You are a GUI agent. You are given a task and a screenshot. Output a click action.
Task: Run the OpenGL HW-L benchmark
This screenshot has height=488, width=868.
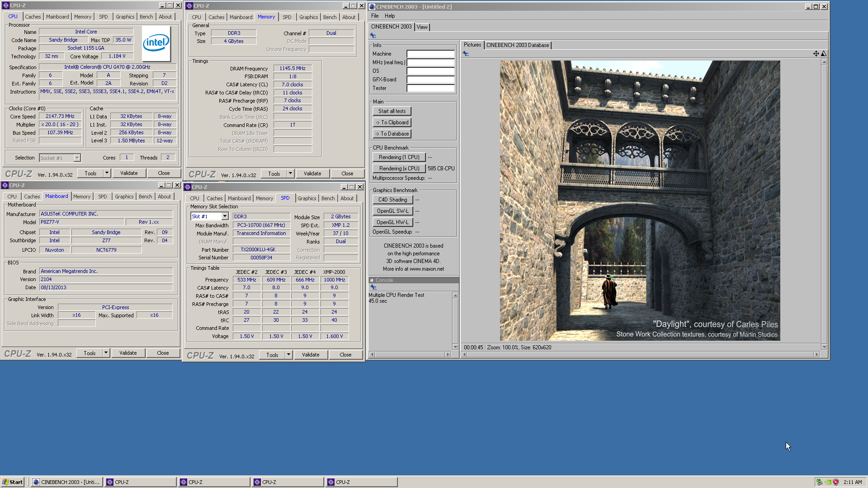392,222
